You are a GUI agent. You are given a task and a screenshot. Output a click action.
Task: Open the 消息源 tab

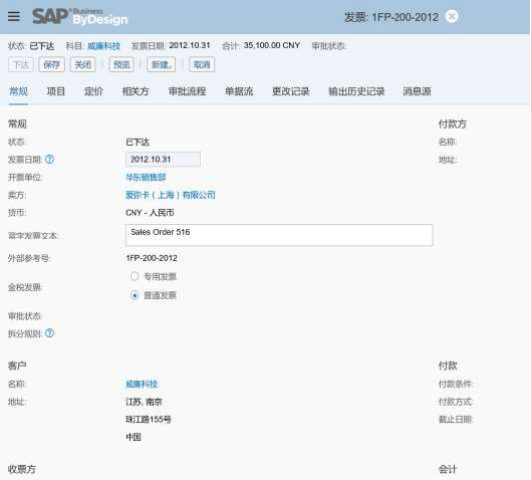coord(417,91)
